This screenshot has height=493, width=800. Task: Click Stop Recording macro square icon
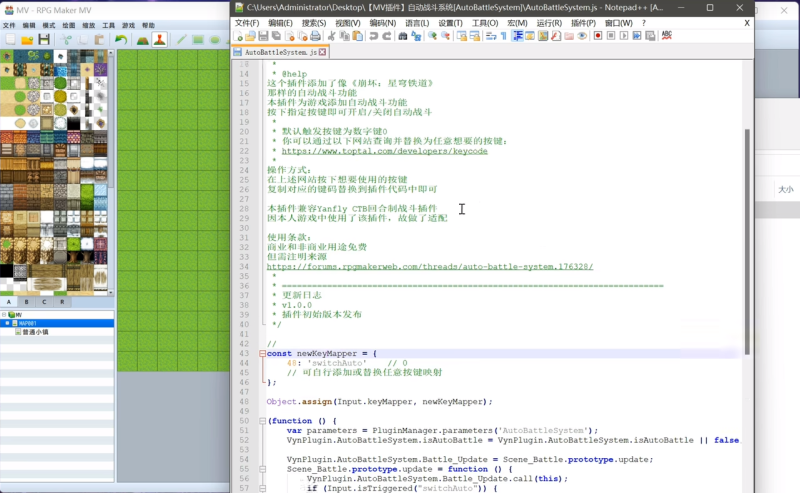coord(611,36)
